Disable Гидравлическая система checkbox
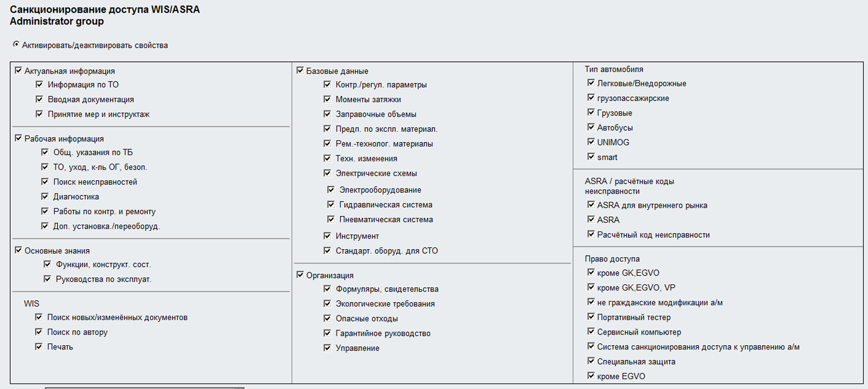The image size is (868, 389). (331, 204)
